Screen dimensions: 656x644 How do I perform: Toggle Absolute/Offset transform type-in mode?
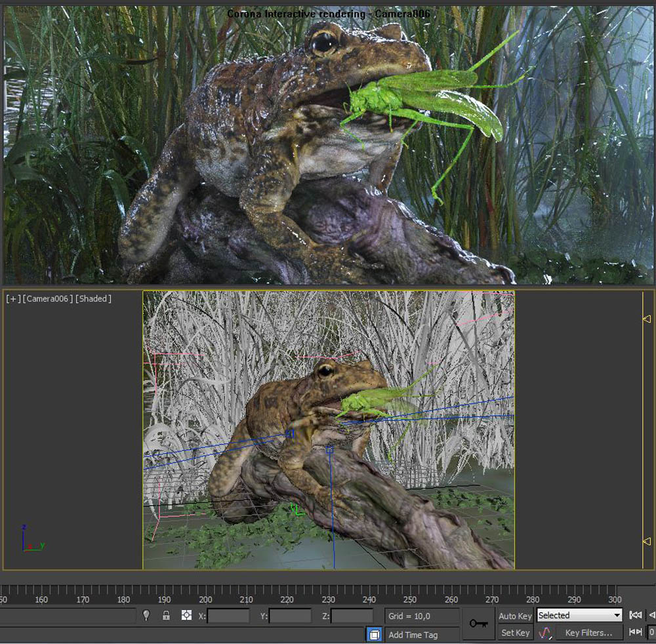pyautogui.click(x=186, y=615)
